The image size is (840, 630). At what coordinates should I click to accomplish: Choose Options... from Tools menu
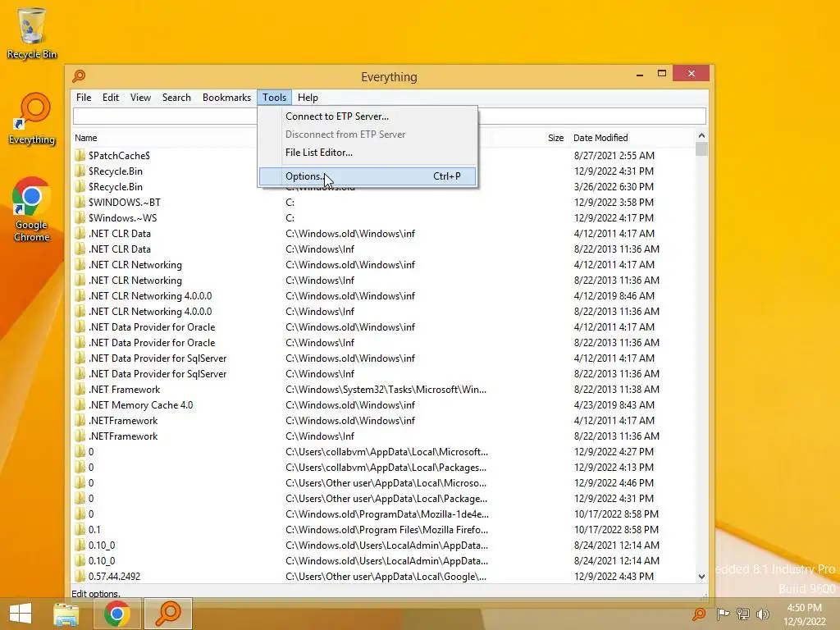367,176
